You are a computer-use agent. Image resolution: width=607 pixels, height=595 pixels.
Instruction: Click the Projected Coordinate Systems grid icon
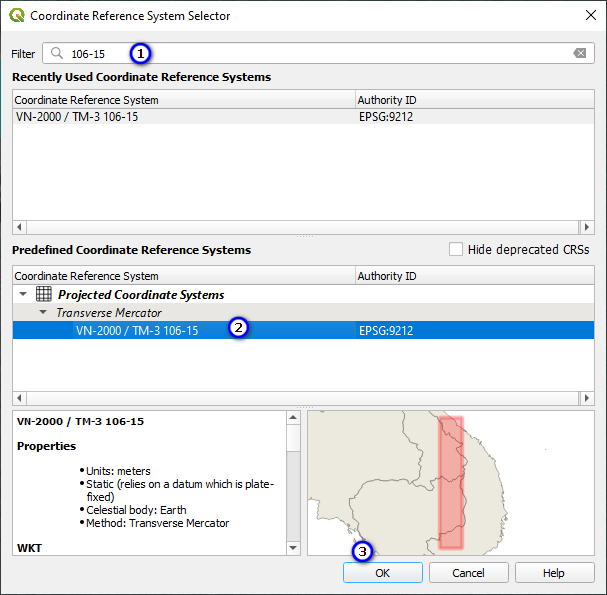[x=43, y=294]
